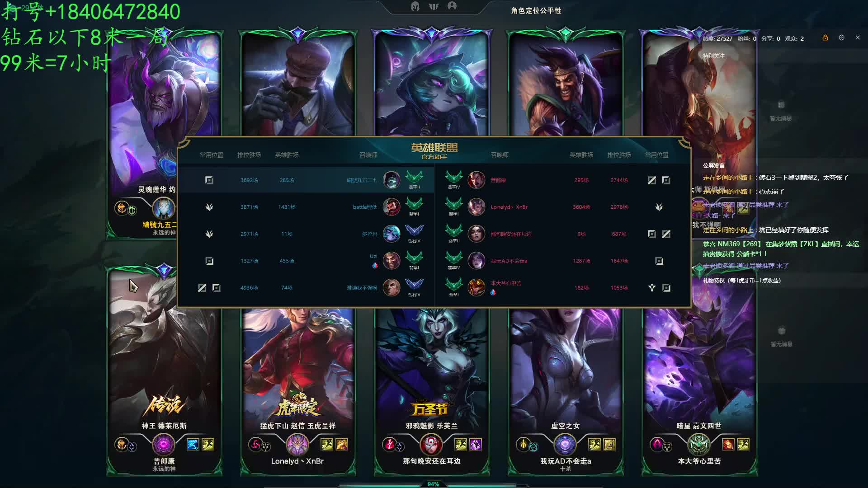Click the 角色定位公平性 title text
Image resolution: width=868 pixels, height=488 pixels.
pos(536,10)
